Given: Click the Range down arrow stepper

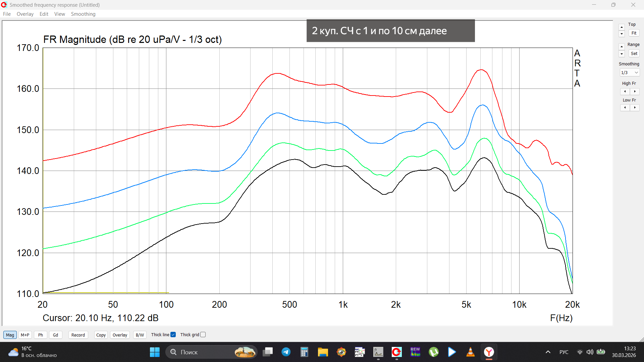Looking at the screenshot, I should (x=622, y=54).
